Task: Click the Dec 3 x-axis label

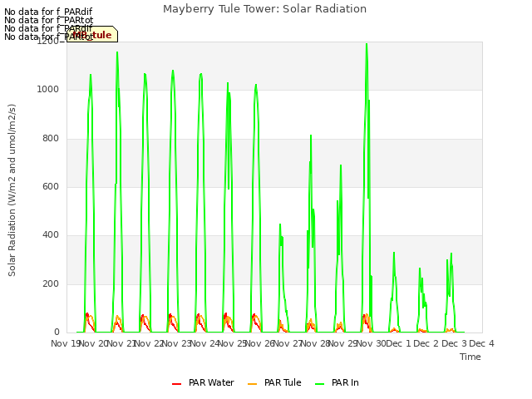Action: tap(454, 343)
